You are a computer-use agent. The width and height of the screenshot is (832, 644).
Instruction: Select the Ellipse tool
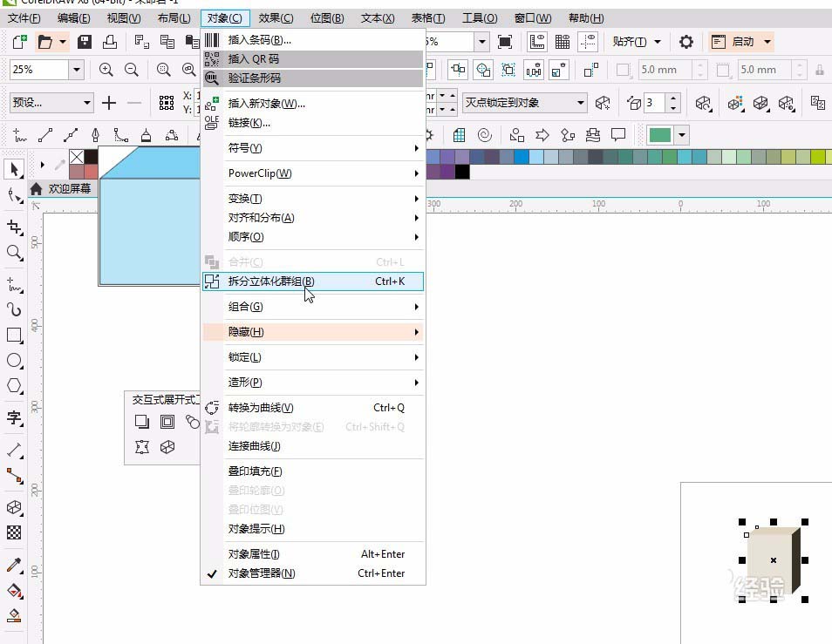point(14,361)
